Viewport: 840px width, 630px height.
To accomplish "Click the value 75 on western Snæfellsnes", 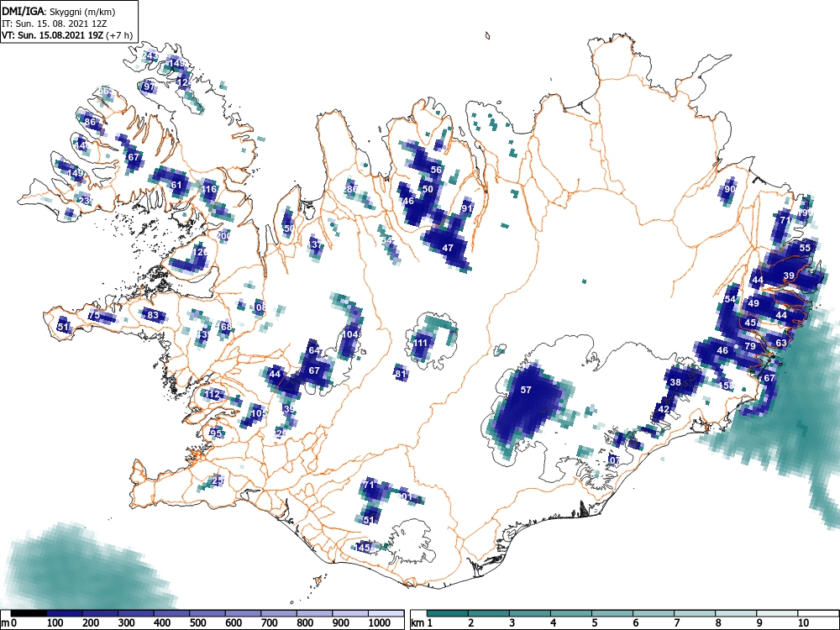I will [94, 316].
